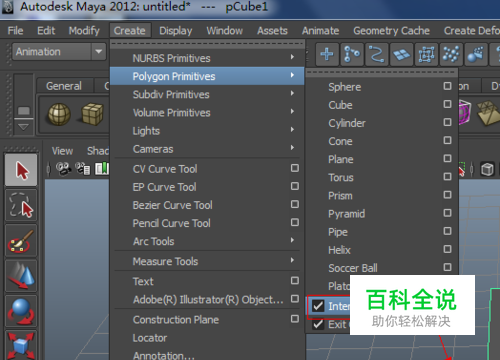
Task: Select the arrow Select tool
Action: click(x=21, y=170)
